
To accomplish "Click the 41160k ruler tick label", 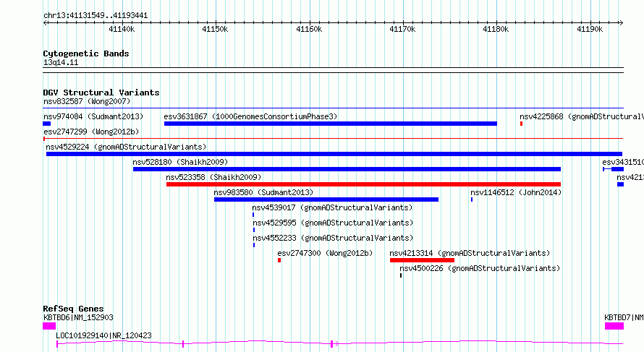I will tap(309, 29).
